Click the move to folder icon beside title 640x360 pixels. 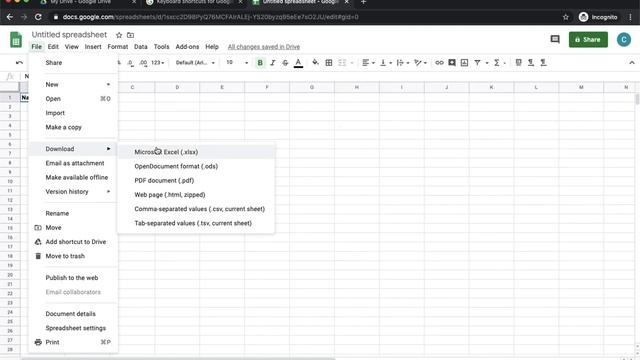(x=130, y=35)
